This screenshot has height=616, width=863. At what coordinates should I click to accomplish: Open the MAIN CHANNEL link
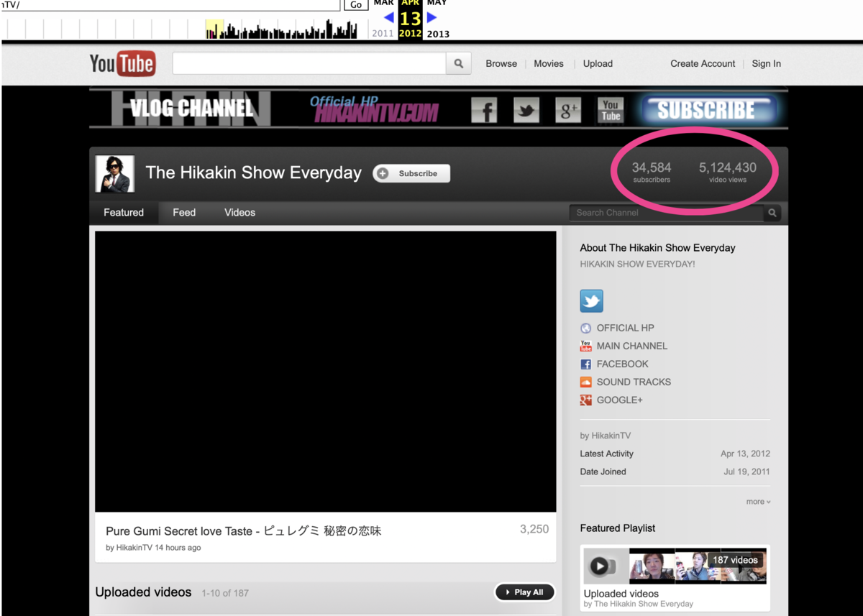coord(631,346)
